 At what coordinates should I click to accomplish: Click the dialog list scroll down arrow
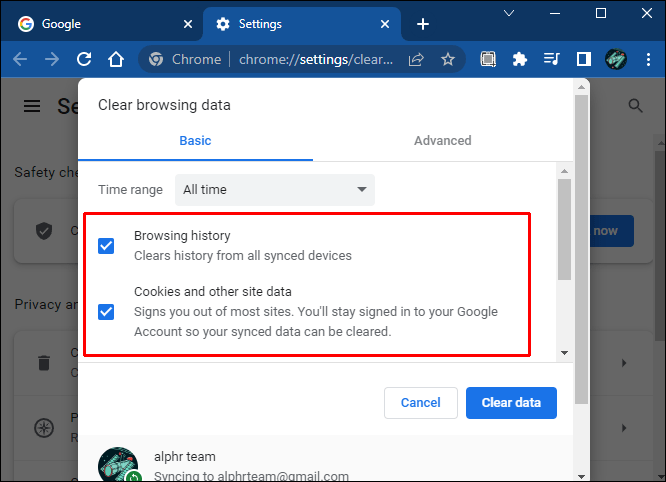click(x=564, y=352)
